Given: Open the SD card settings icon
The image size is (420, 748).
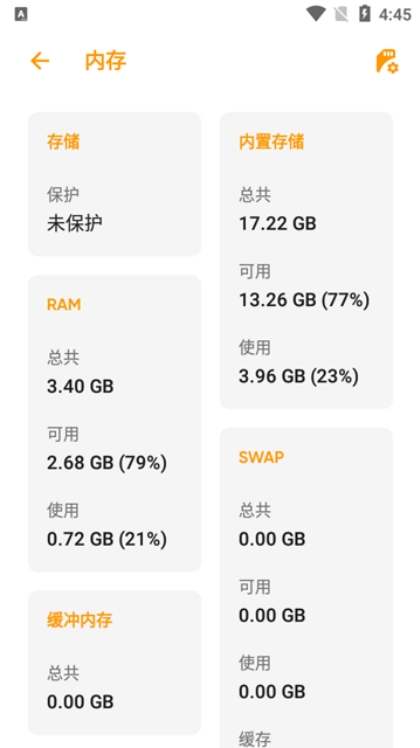Looking at the screenshot, I should pyautogui.click(x=387, y=61).
